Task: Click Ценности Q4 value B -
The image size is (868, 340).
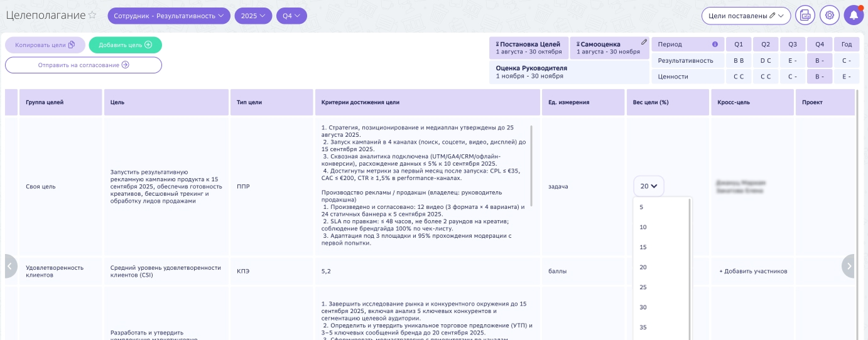Action: (x=820, y=77)
